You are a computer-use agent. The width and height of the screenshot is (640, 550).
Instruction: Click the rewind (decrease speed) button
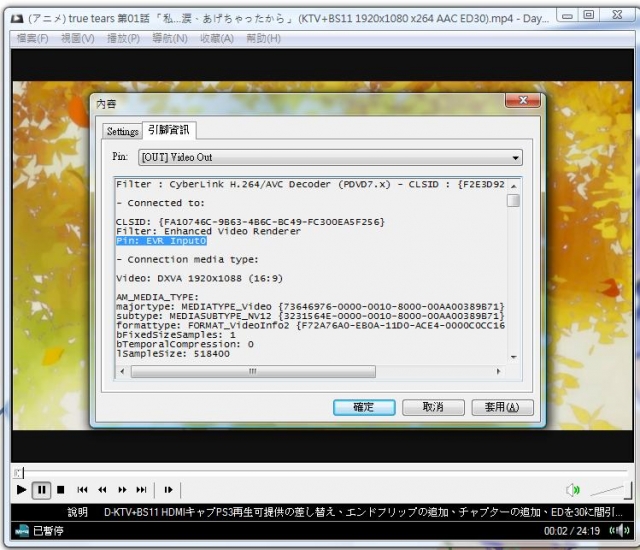[x=102, y=490]
